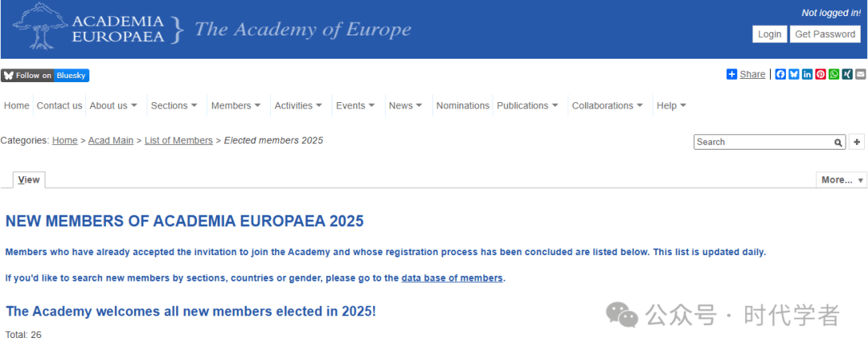Viewport: 868px width, 350px height.
Task: Open the data base of members link
Action: [452, 278]
